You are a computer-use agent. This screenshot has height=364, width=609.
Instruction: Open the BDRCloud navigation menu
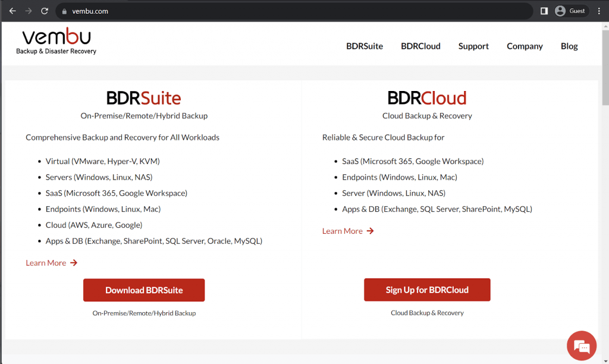pyautogui.click(x=420, y=46)
